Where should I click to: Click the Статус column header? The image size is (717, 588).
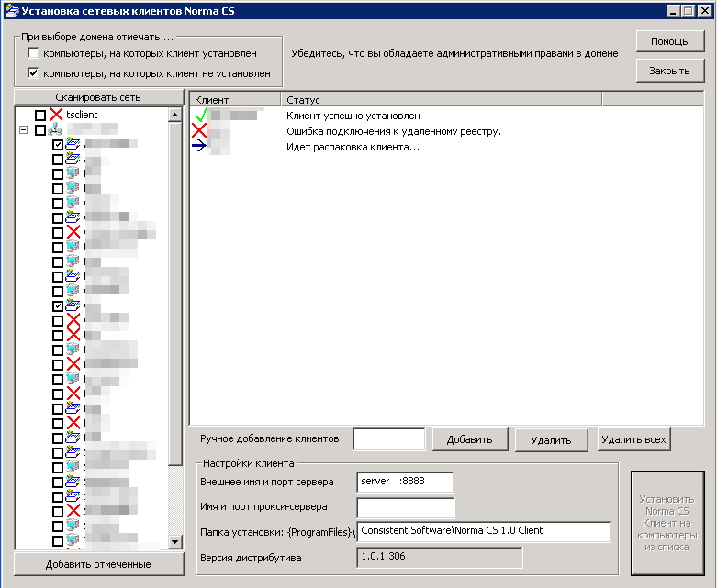[x=442, y=100]
